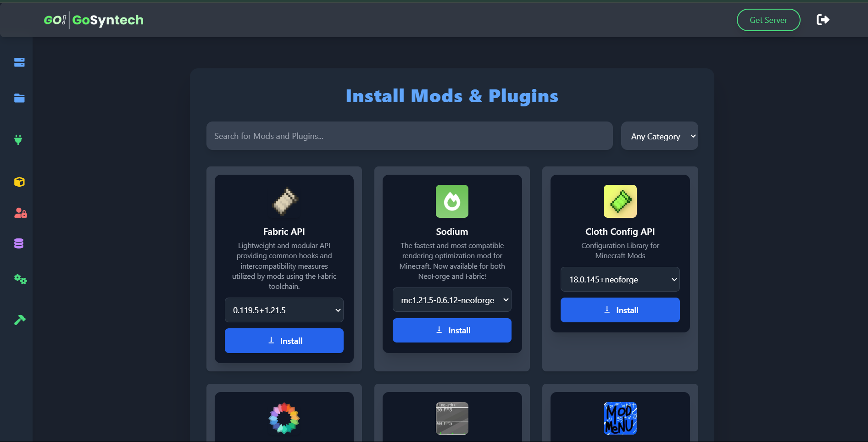Install the Sodium mod

point(452,330)
